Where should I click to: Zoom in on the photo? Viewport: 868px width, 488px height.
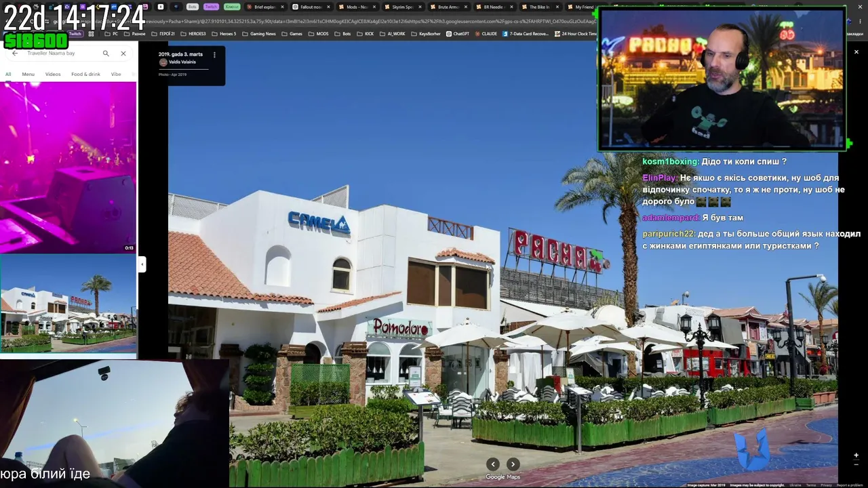coord(856,455)
